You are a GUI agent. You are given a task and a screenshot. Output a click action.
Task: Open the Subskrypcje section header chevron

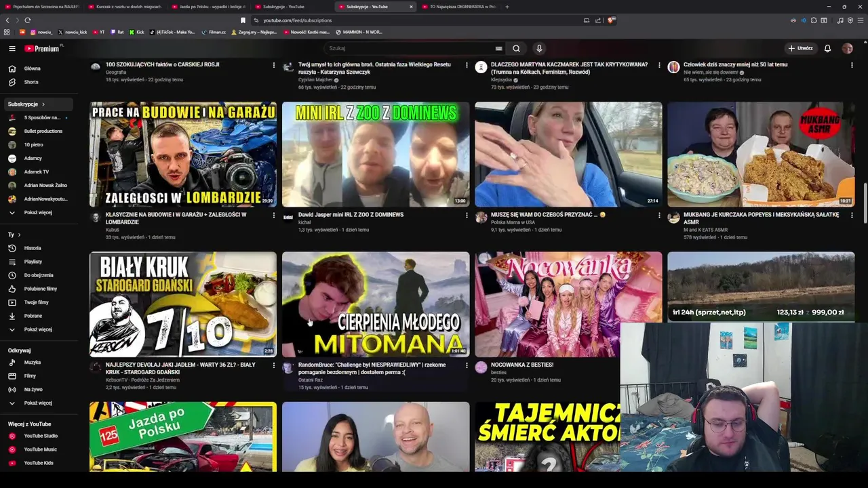43,104
